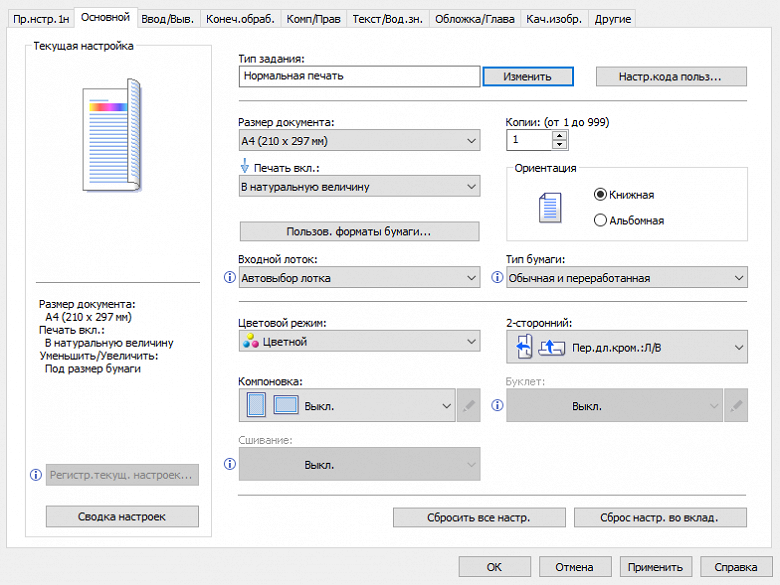Increase copies with up stepper arrow
Viewport: 780px width, 585px height.
click(x=560, y=135)
